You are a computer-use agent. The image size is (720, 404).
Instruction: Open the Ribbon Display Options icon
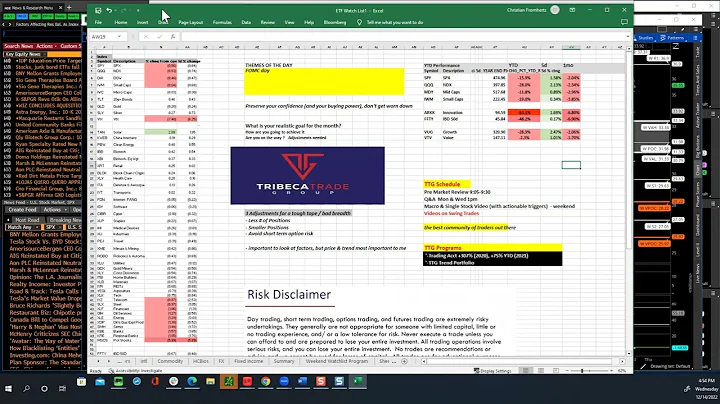click(x=572, y=10)
